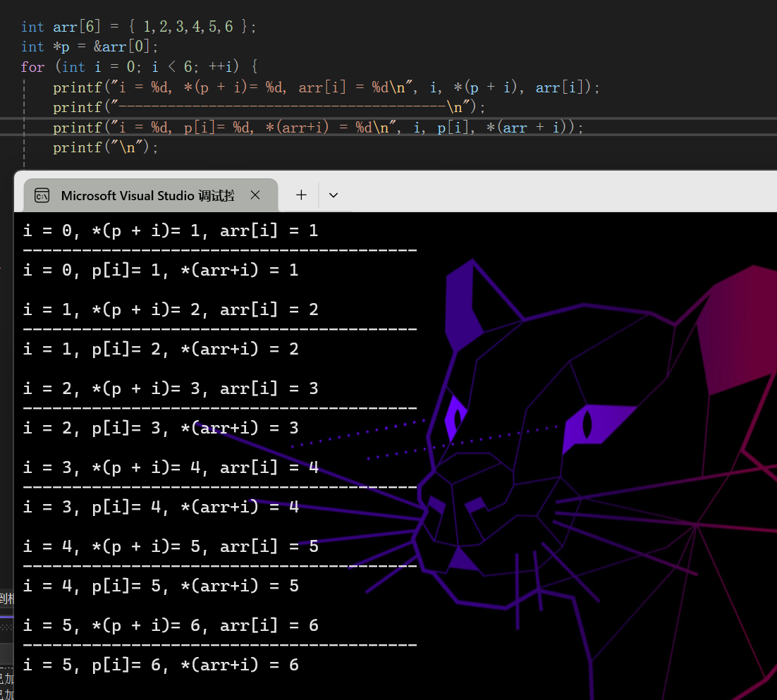Click the printf line with *(p + i)
This screenshot has height=700, width=777.
(326, 87)
